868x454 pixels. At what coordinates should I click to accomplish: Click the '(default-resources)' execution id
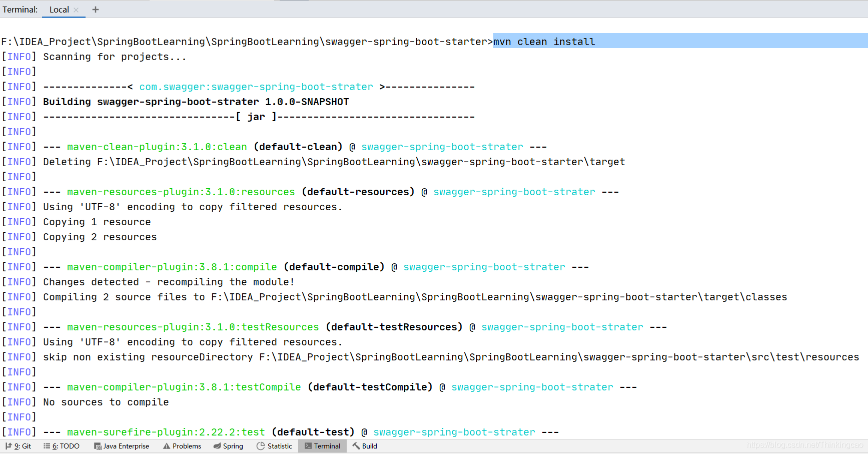tap(358, 192)
